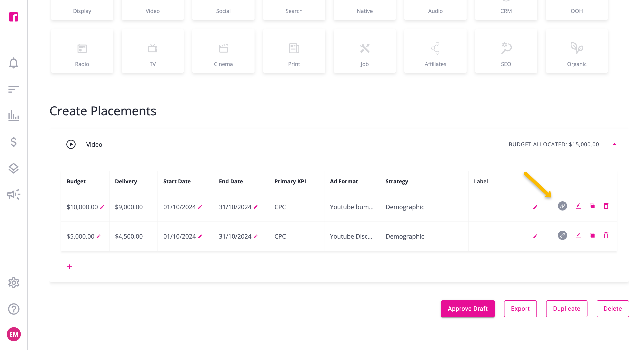Select the Social channel card
644x350 pixels.
[223, 10]
